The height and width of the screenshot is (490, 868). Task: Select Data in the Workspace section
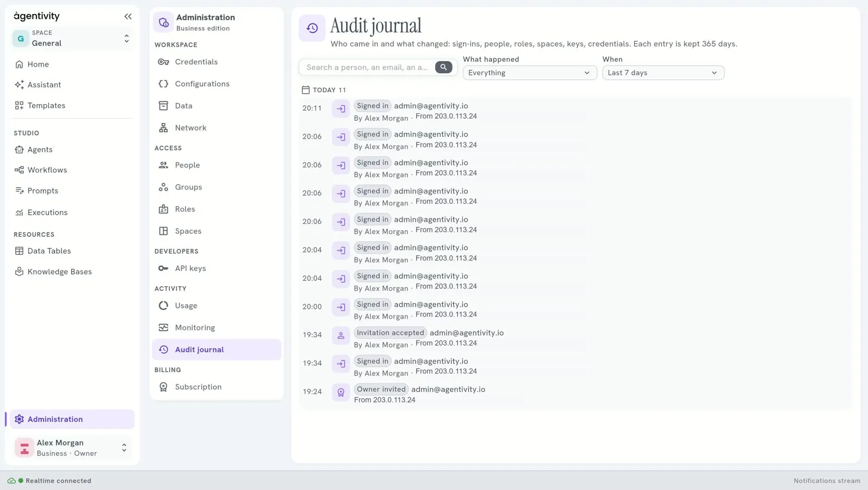coord(216,106)
